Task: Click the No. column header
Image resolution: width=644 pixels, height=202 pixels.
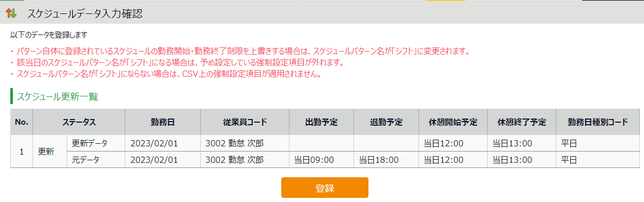Action: [21, 122]
